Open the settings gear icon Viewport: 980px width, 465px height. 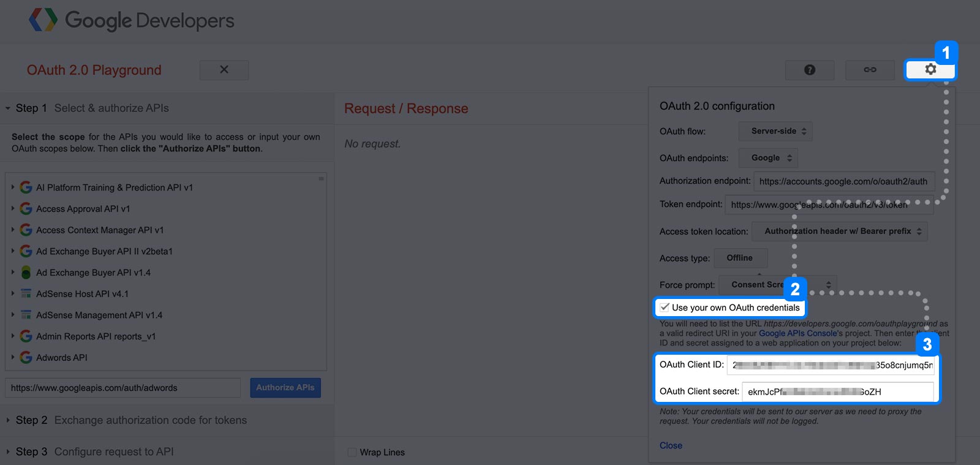tap(930, 69)
